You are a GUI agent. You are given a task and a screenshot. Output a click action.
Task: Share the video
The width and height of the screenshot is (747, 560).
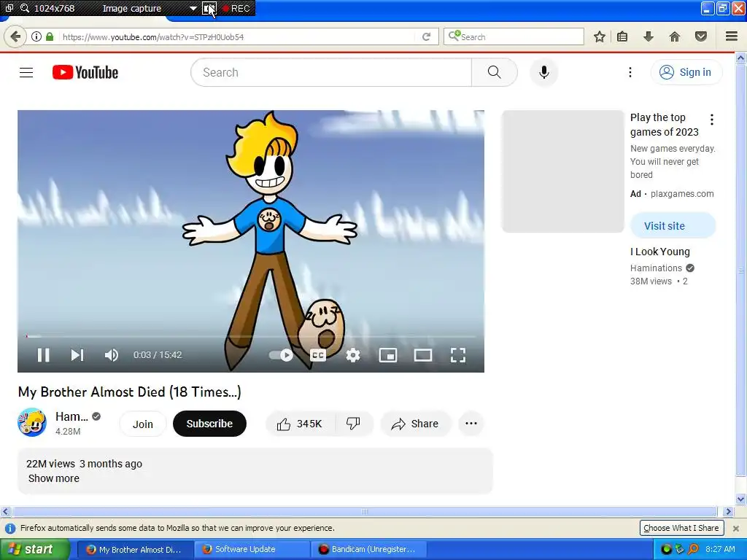click(415, 424)
